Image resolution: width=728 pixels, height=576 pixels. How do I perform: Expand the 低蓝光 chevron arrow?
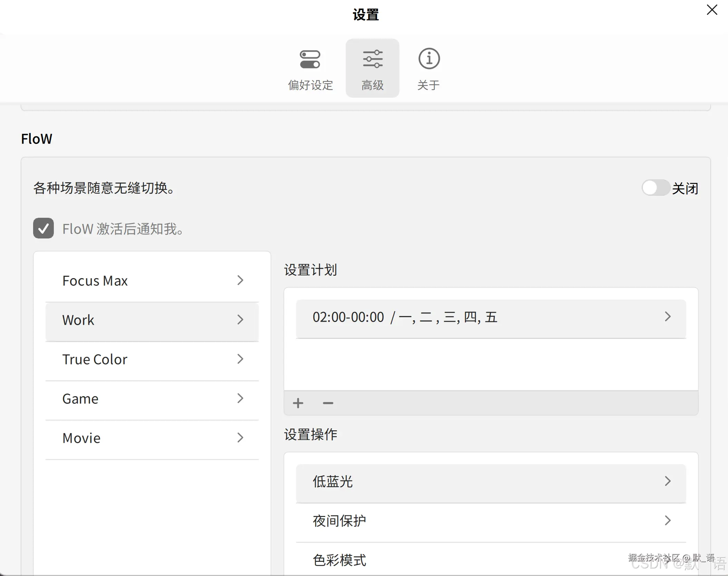(668, 481)
